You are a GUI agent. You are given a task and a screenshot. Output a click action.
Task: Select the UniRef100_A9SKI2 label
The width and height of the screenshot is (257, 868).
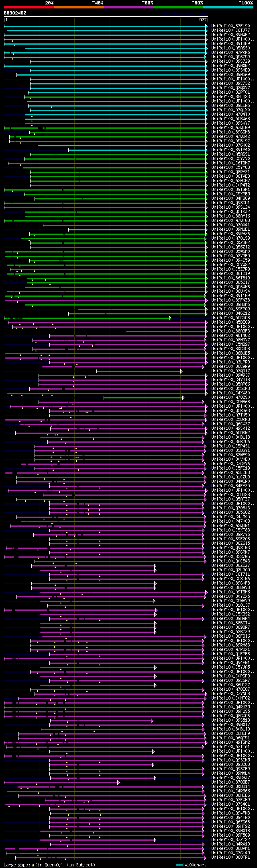click(230, 428)
